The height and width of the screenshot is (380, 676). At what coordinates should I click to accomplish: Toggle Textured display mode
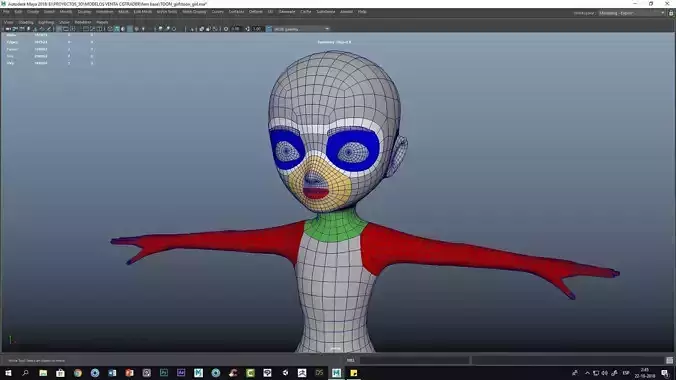click(137, 29)
